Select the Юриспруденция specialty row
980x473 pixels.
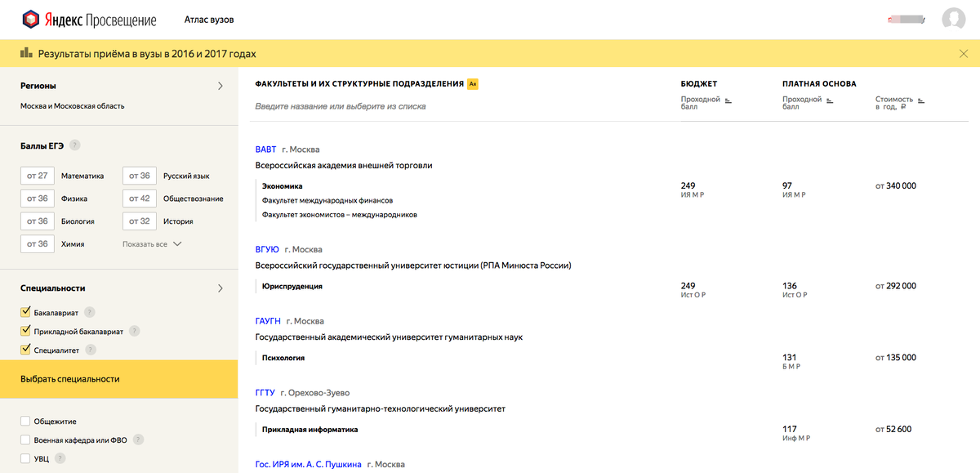[x=292, y=286]
